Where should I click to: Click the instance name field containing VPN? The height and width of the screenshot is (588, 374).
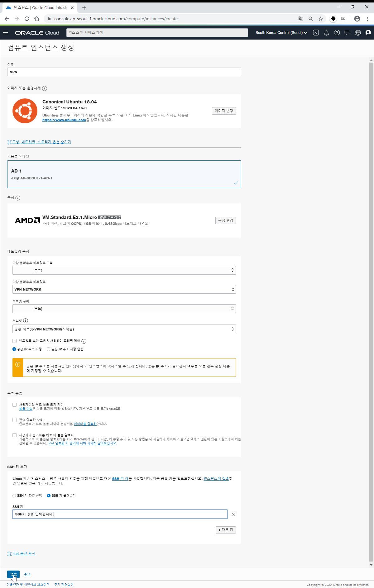124,72
